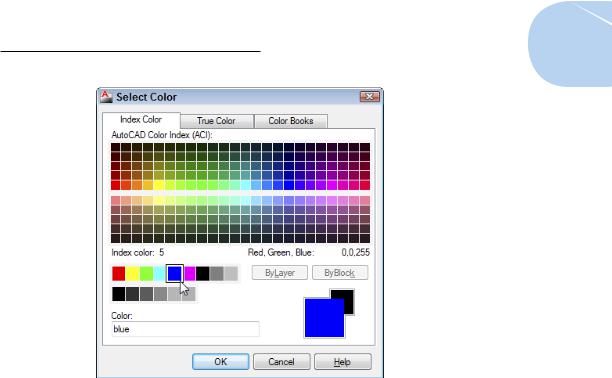Confirm selection with the OK button
The image size is (612, 378).
(221, 362)
